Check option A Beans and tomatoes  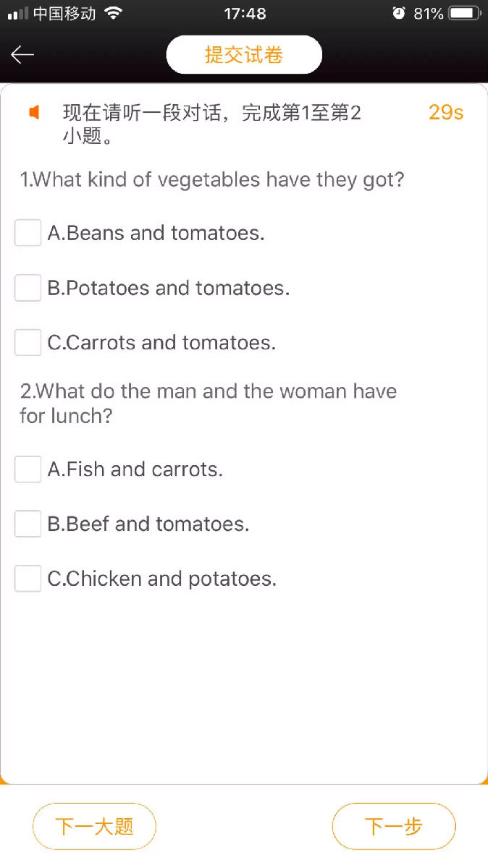[28, 233]
